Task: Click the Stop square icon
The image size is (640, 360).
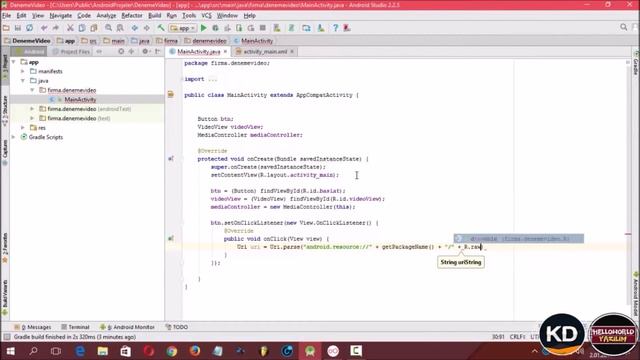Action: (263, 28)
